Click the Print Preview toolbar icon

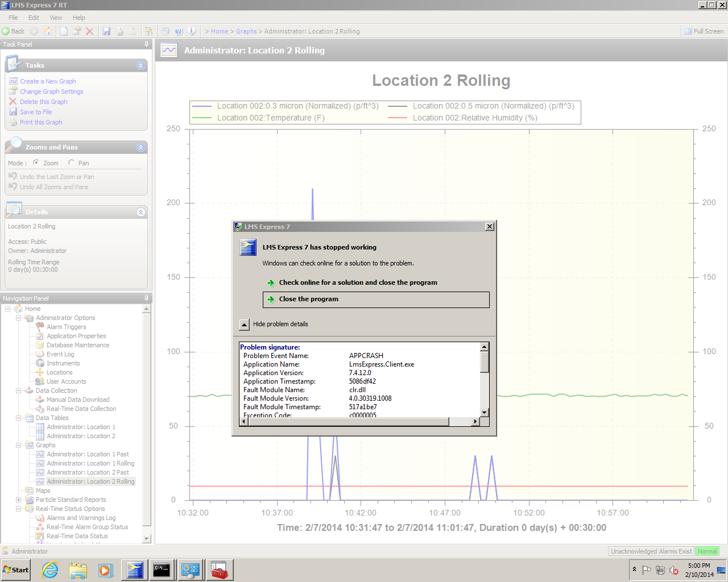[x=132, y=31]
